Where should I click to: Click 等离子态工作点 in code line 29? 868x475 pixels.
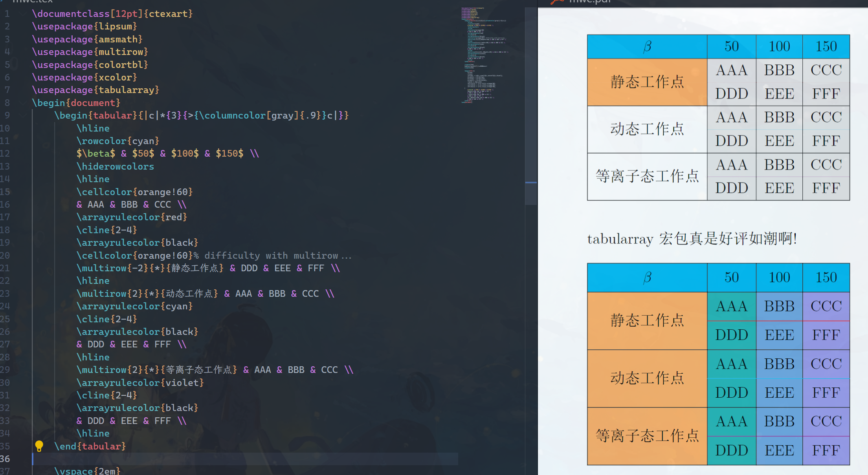199,370
